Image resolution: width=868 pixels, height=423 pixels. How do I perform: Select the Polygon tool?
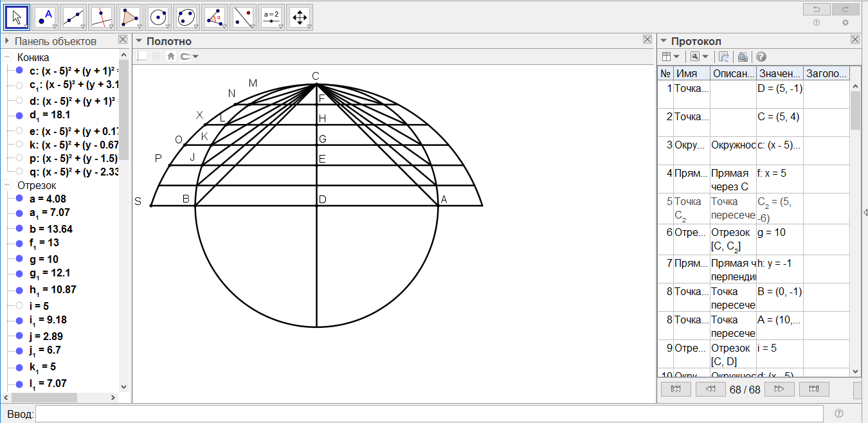click(130, 17)
